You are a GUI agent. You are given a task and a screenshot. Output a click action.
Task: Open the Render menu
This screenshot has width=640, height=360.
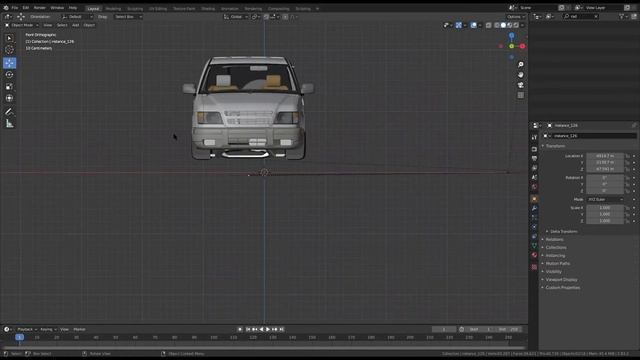pyautogui.click(x=40, y=8)
